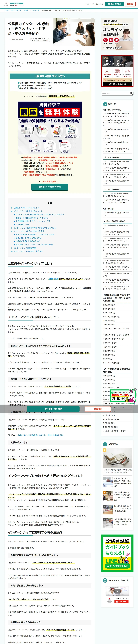Open popular column 2 公務員の地方上級とは

pos(117,482)
